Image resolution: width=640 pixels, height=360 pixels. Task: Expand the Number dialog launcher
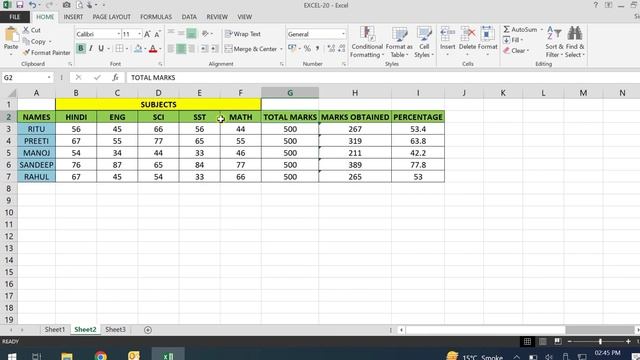[x=344, y=64]
